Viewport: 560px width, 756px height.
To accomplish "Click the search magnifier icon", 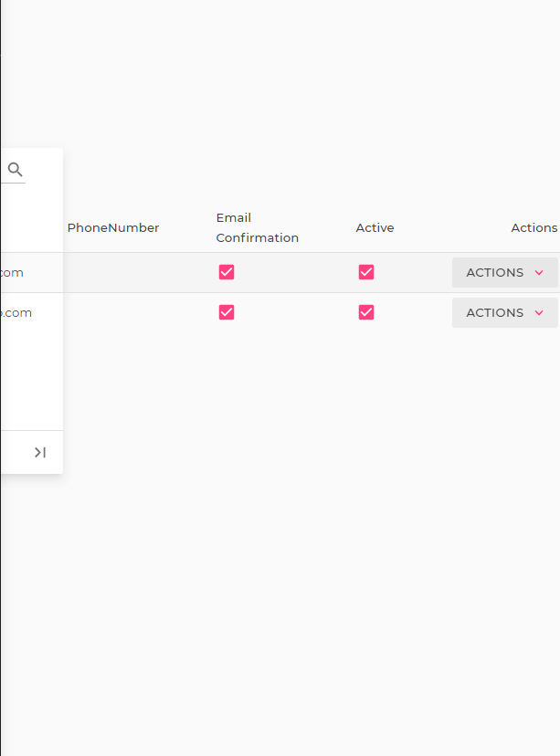I will tap(15, 169).
